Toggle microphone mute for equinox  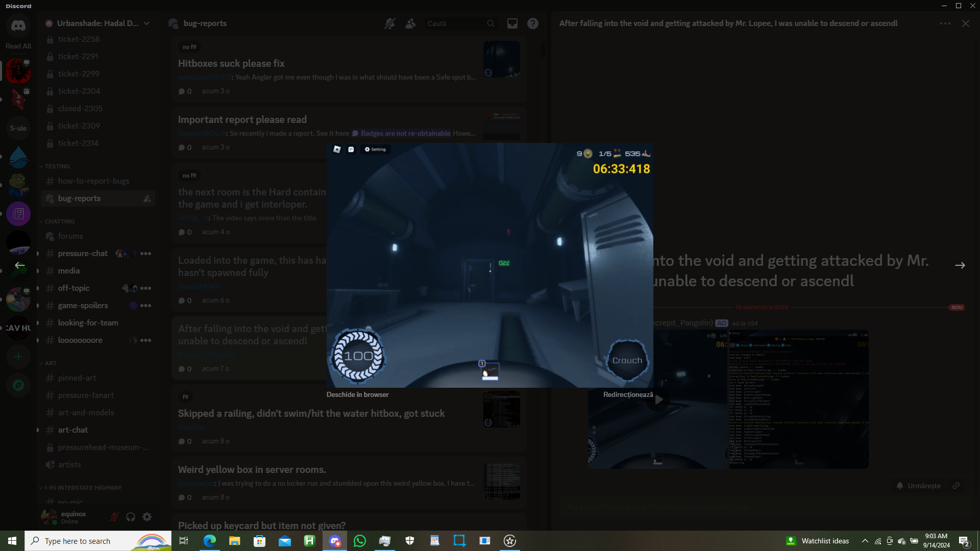tap(114, 517)
